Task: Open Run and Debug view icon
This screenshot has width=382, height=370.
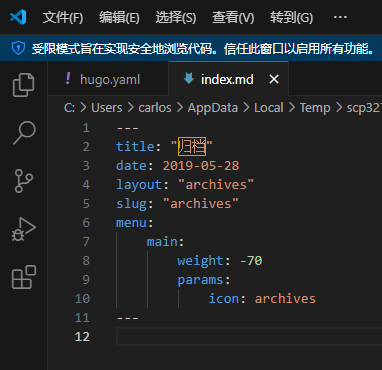Action: [x=24, y=229]
